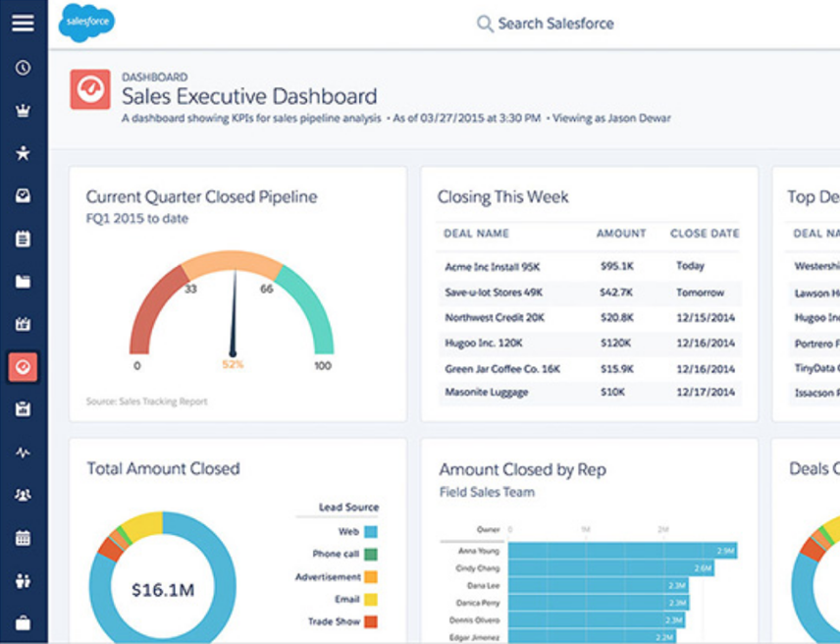
Task: Click the Owner axis label
Action: point(488,529)
